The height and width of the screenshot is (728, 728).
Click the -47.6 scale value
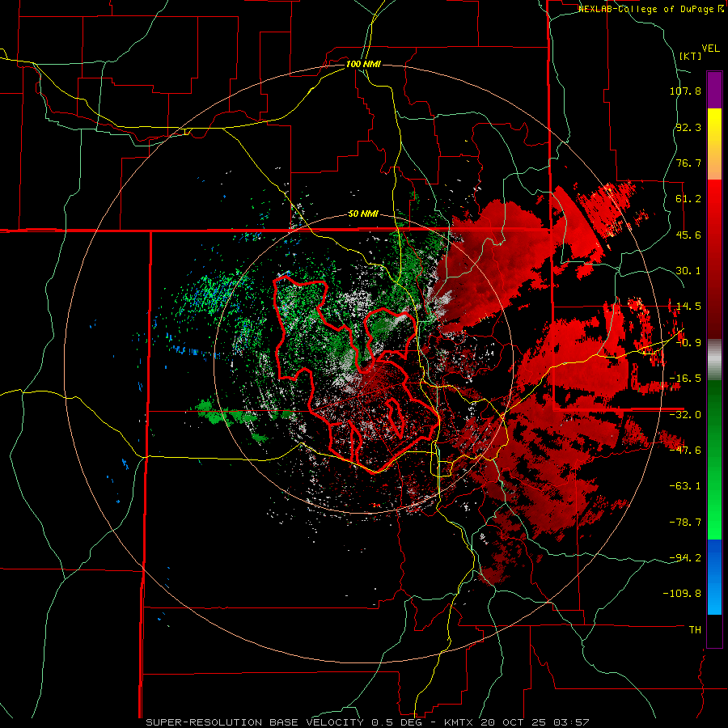click(685, 451)
